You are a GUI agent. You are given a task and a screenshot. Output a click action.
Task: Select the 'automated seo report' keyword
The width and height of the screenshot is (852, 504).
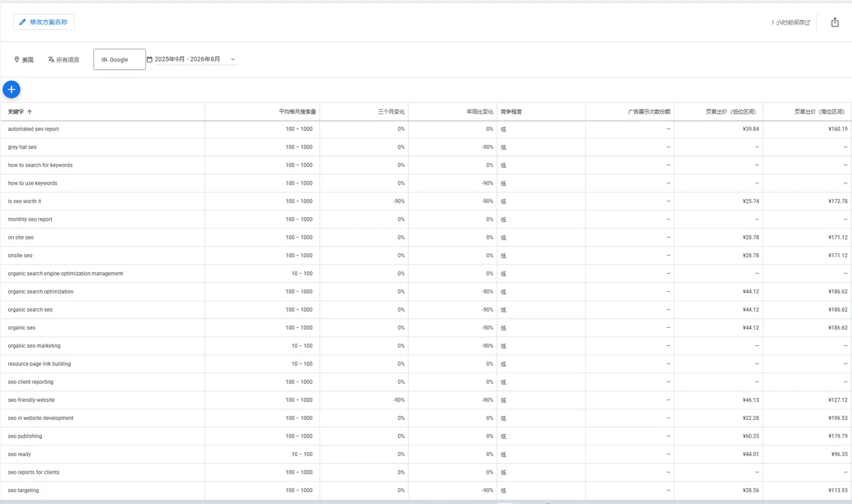tap(33, 129)
